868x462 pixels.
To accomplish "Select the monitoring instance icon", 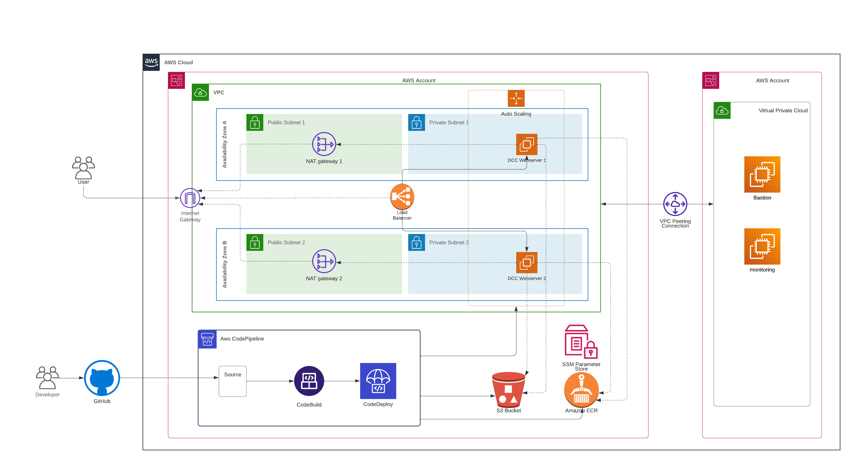I will click(x=762, y=247).
